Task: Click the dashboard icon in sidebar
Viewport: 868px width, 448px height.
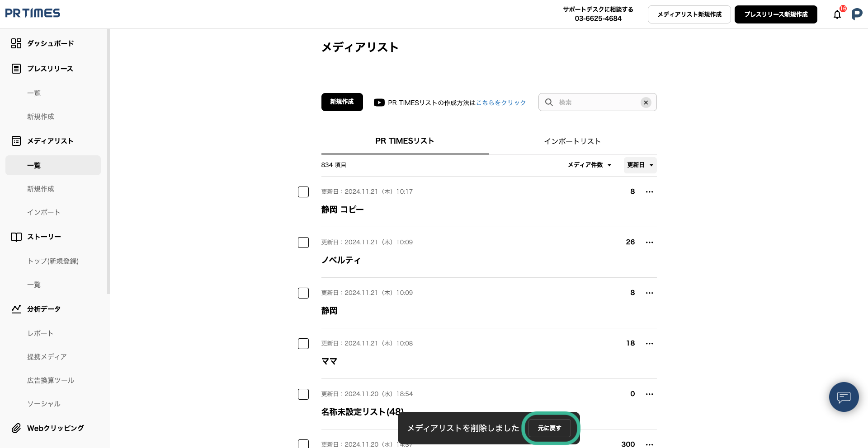Action: click(x=16, y=43)
